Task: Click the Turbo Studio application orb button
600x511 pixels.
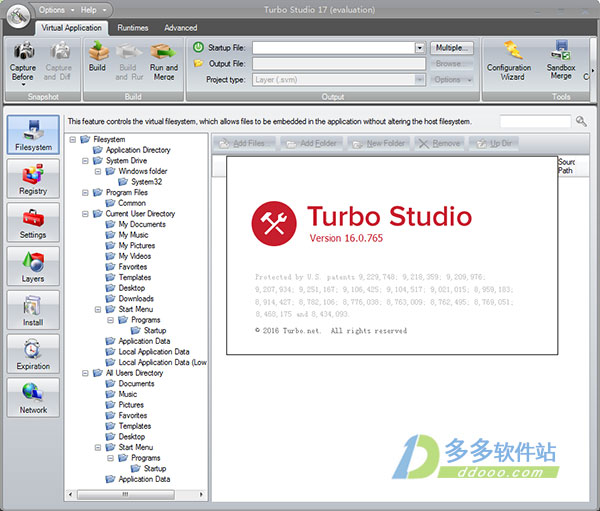Action: (18, 16)
